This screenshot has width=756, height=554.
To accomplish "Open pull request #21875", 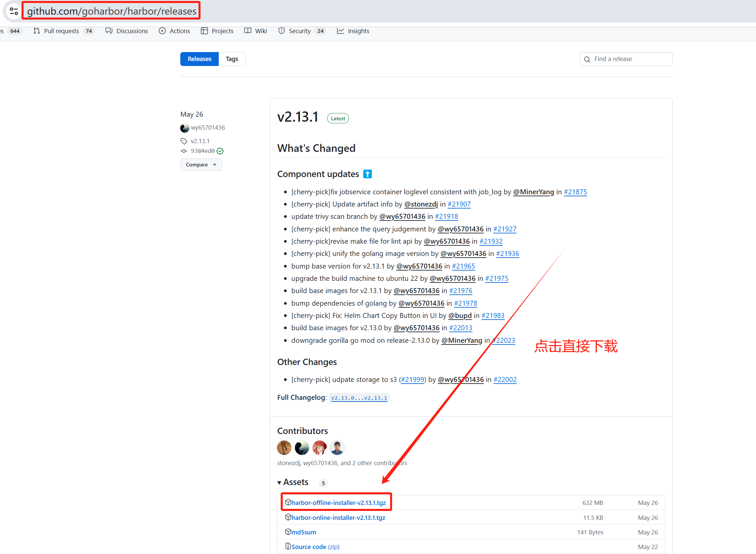I will (x=575, y=192).
